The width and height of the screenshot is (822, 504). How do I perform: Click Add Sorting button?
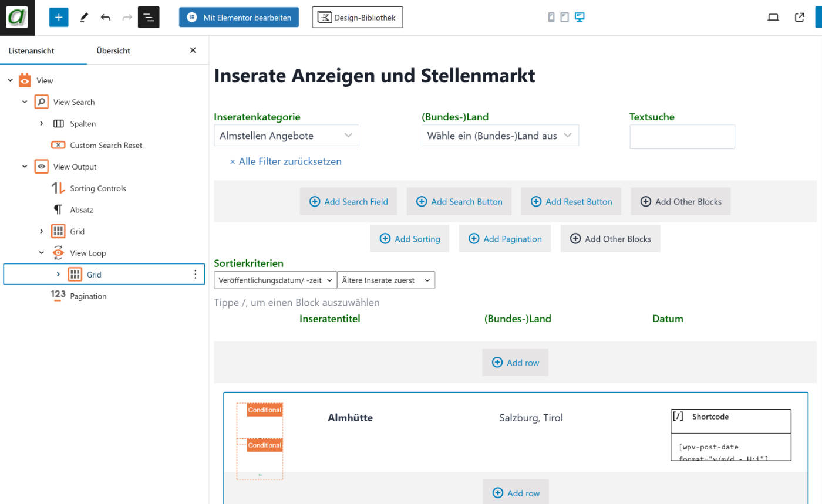(x=410, y=239)
